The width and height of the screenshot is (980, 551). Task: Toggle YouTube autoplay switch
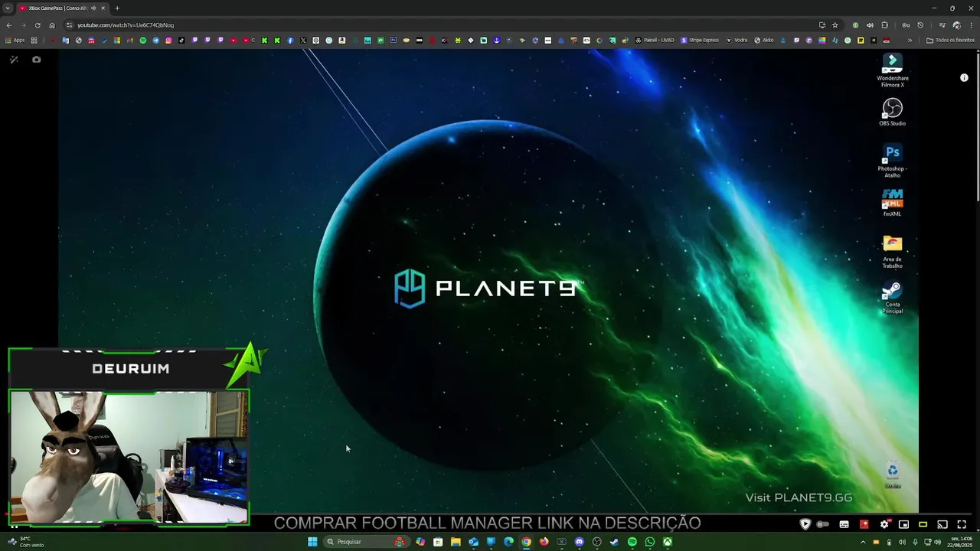(823, 524)
